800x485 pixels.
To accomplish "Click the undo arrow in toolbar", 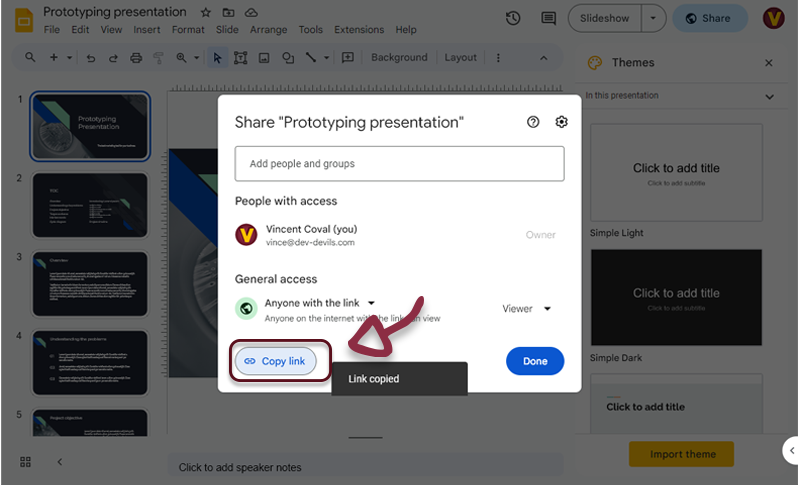I will click(91, 58).
